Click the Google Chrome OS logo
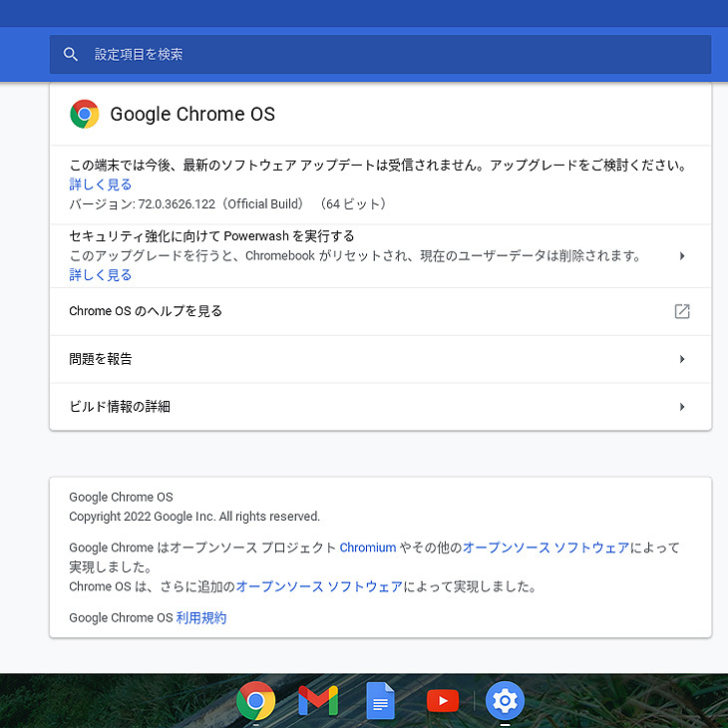 (x=85, y=114)
